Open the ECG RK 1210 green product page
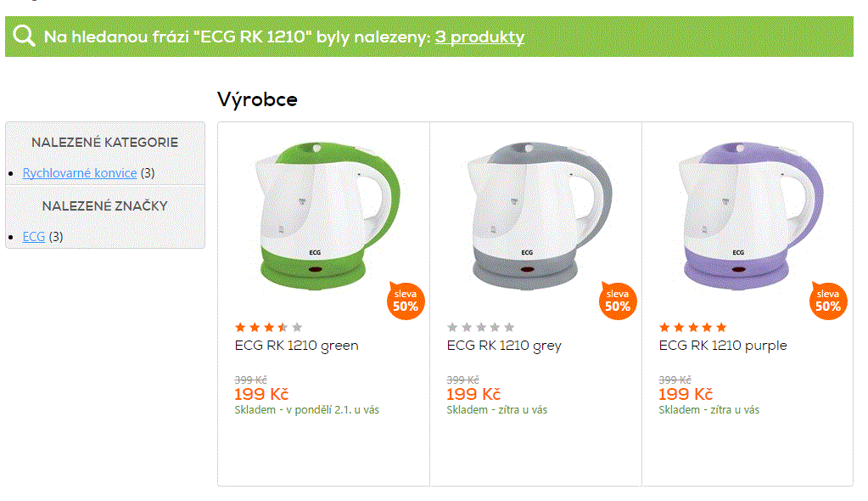 click(296, 345)
